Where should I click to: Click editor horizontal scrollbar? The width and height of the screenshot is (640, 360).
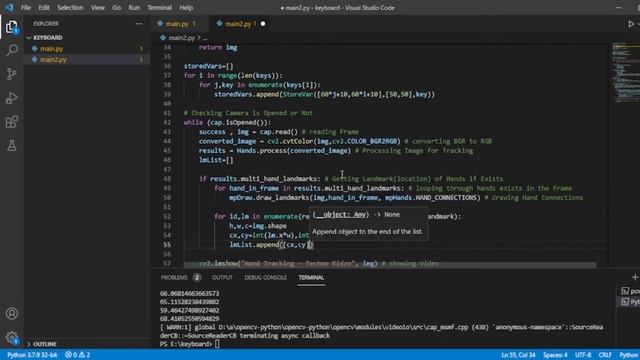coord(390,265)
